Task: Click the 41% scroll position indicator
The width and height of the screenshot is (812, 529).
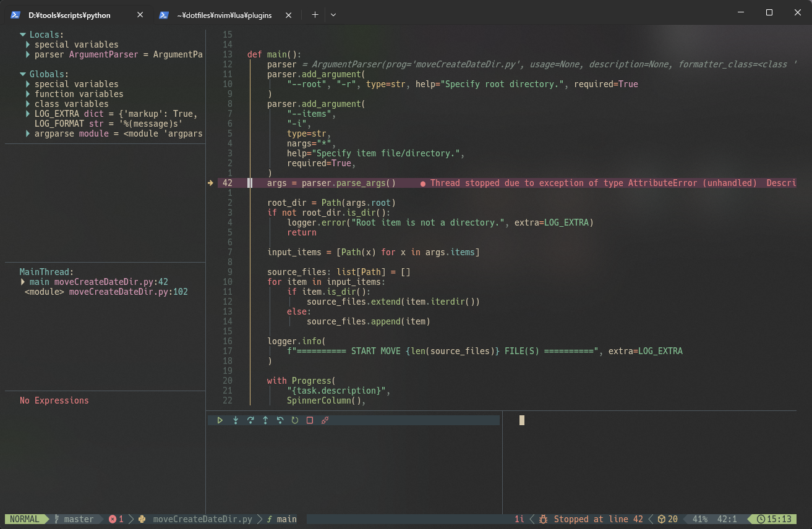Action: [x=699, y=519]
